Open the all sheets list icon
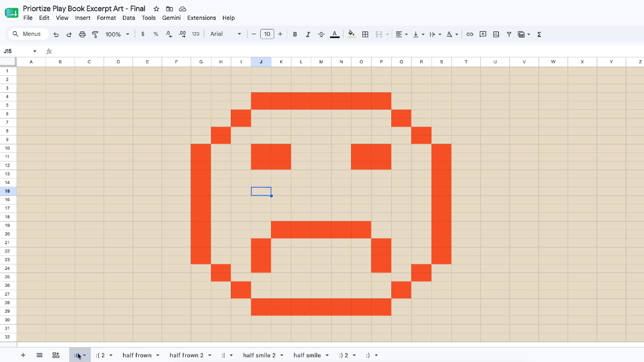644x362 pixels. (x=39, y=355)
